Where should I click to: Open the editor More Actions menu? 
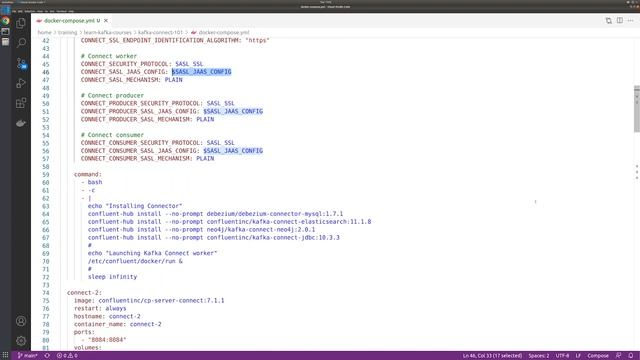(631, 20)
